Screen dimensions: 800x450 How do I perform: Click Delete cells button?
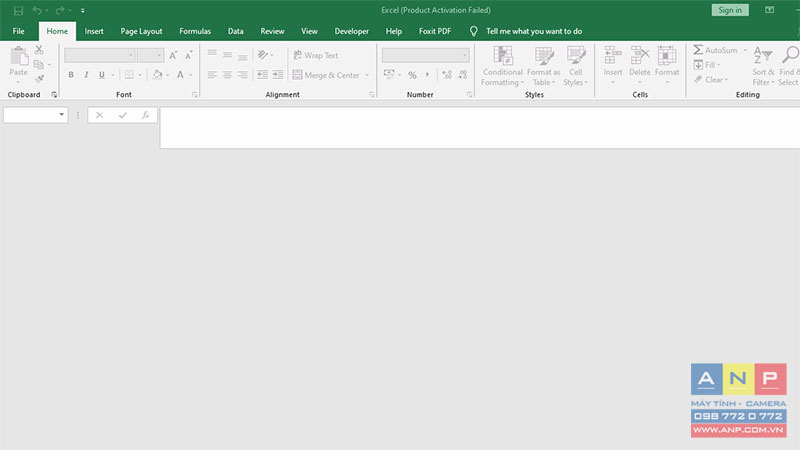pyautogui.click(x=639, y=65)
